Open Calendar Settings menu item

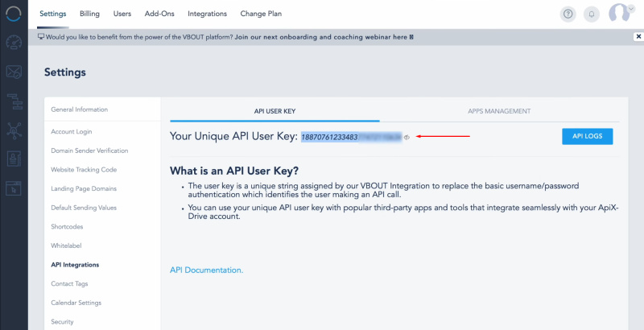(x=76, y=303)
